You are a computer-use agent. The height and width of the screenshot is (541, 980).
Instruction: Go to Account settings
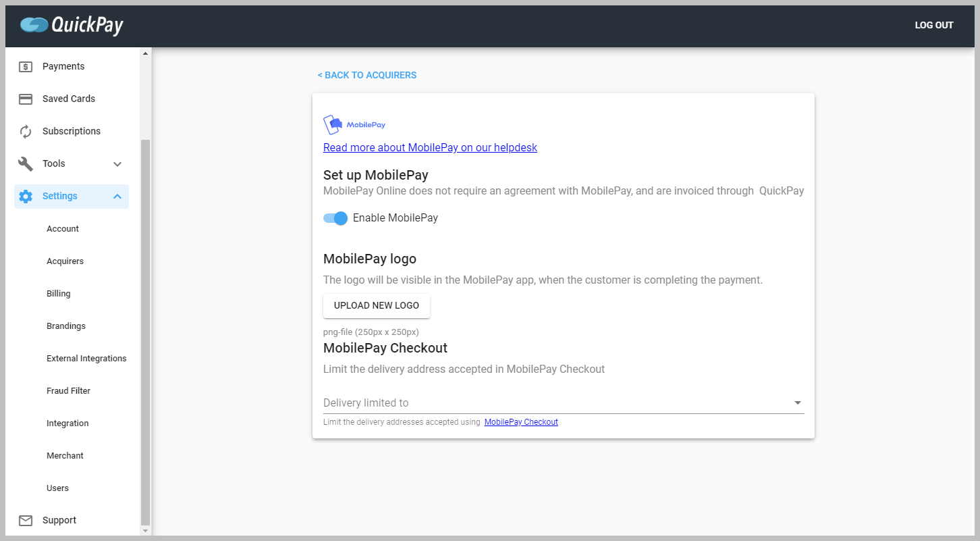(63, 229)
